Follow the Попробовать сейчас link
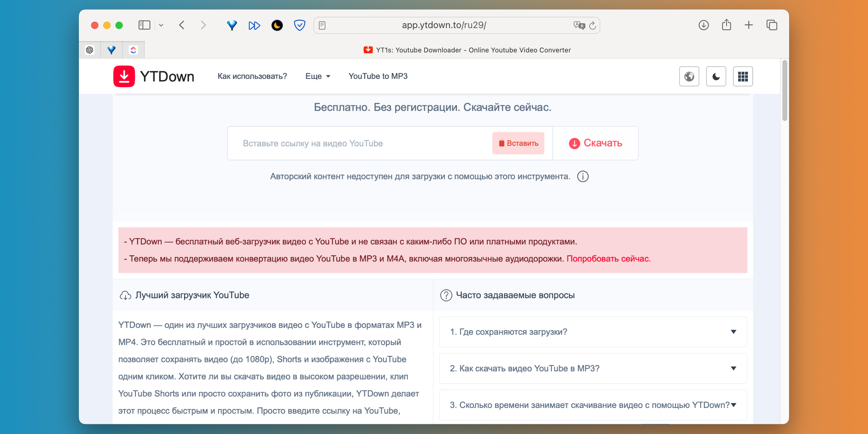 pos(608,259)
